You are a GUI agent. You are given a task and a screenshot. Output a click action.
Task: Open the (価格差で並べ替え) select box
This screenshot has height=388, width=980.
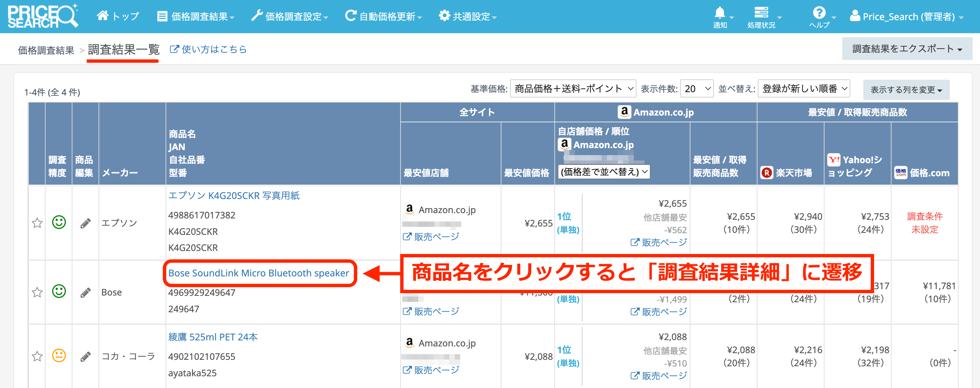coord(604,172)
